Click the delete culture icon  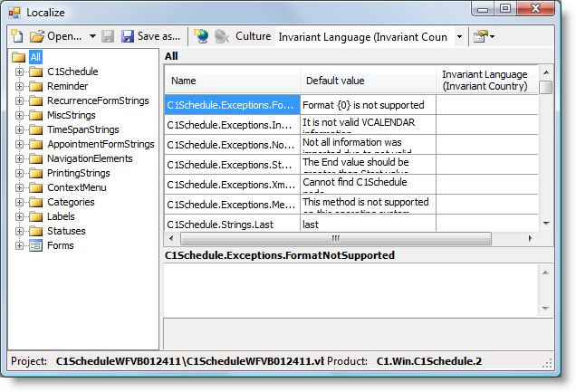pos(221,37)
